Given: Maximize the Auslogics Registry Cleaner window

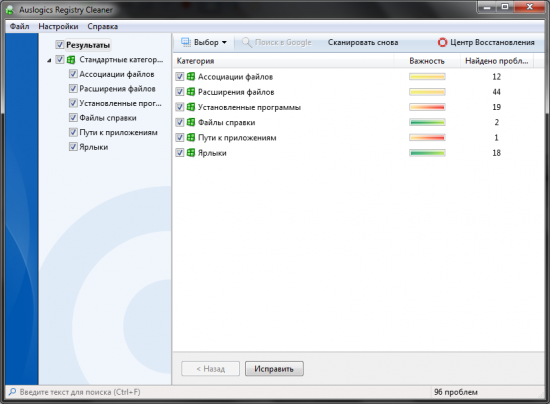Looking at the screenshot, I should point(505,7).
